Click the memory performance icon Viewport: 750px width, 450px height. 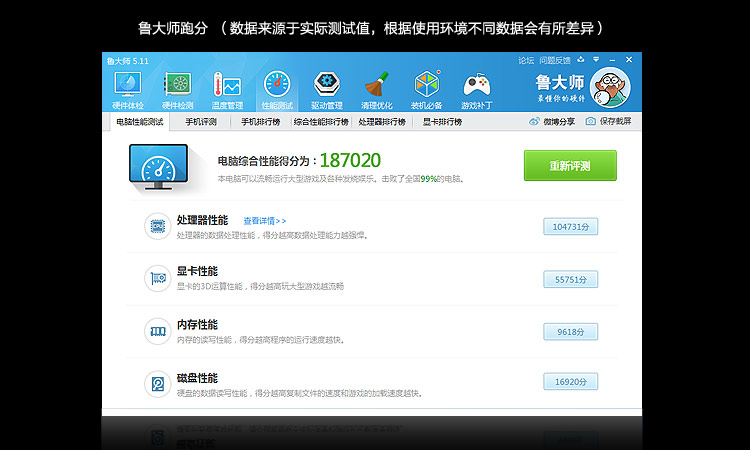click(157, 331)
